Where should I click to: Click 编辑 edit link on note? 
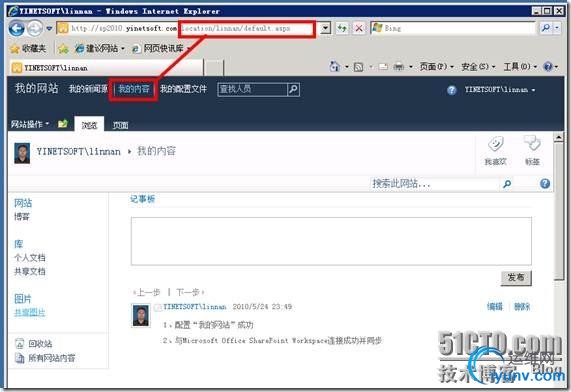point(495,307)
